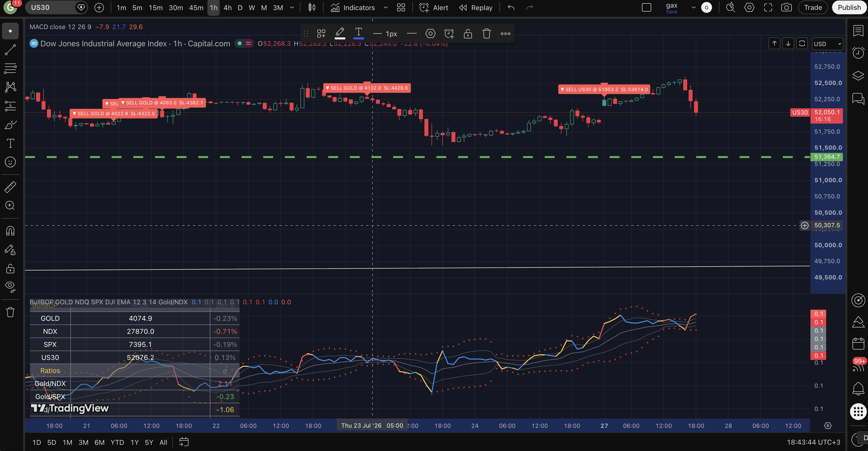868x451 pixels.
Task: Open the emoji icons tool
Action: coord(10,162)
